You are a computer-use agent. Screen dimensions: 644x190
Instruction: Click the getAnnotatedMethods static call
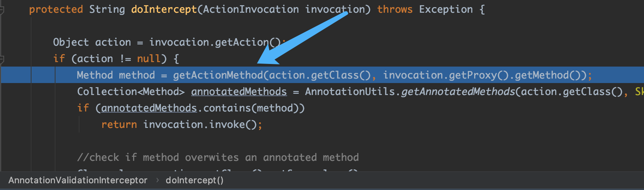[458, 92]
